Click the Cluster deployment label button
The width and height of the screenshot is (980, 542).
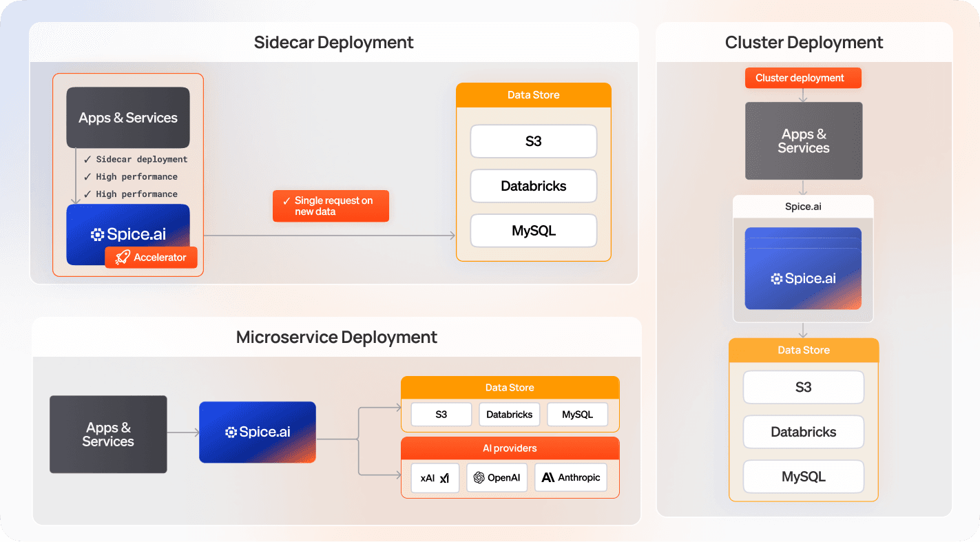(803, 78)
